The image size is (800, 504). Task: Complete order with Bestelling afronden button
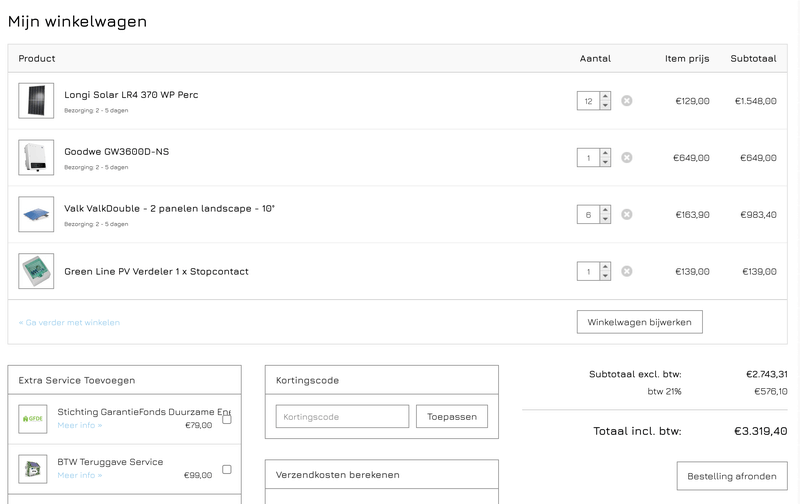732,476
